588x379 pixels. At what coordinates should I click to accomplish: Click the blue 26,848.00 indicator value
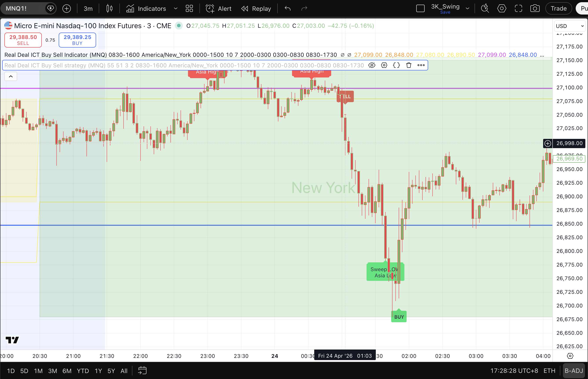[523, 55]
